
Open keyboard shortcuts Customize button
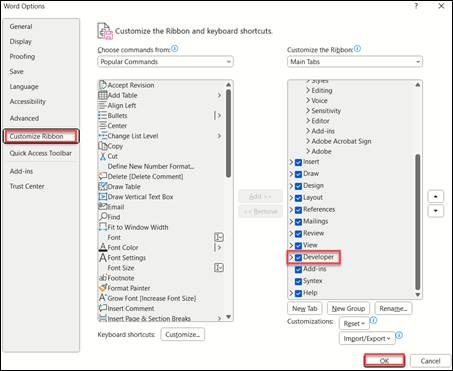(x=183, y=334)
